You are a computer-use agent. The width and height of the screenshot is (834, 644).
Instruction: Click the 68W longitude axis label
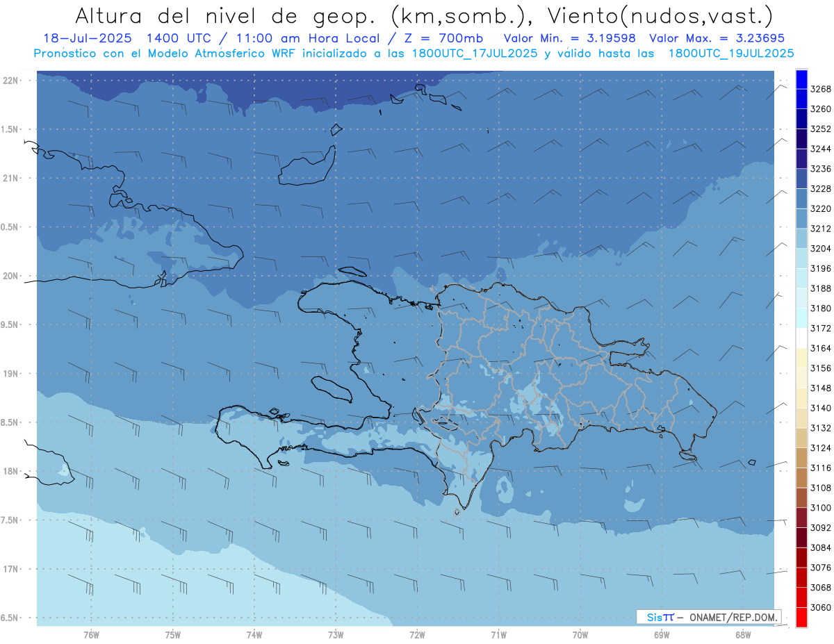click(x=743, y=634)
